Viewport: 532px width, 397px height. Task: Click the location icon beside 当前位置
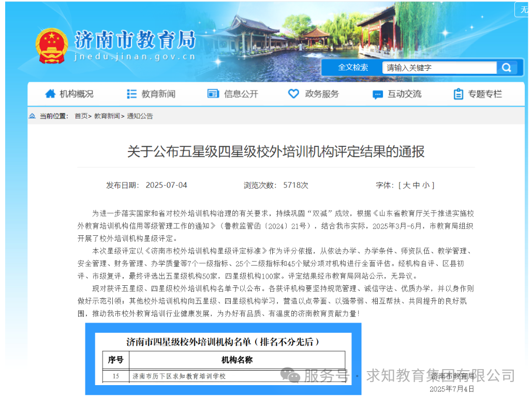click(x=33, y=116)
